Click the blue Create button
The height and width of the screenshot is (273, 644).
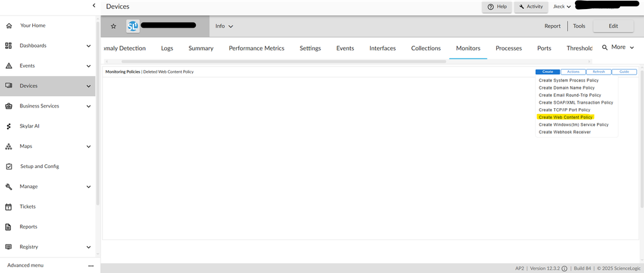547,72
